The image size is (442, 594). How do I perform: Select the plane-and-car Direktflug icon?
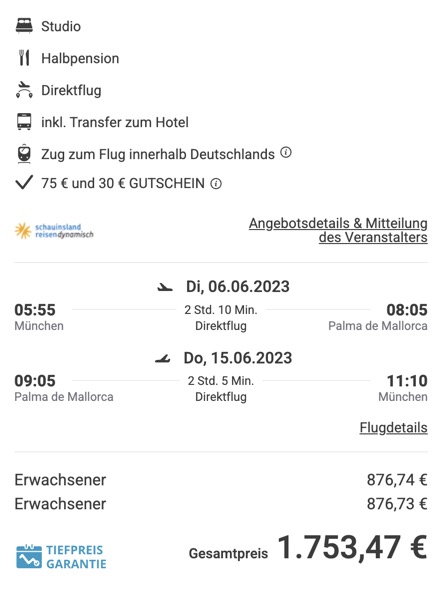[x=24, y=90]
